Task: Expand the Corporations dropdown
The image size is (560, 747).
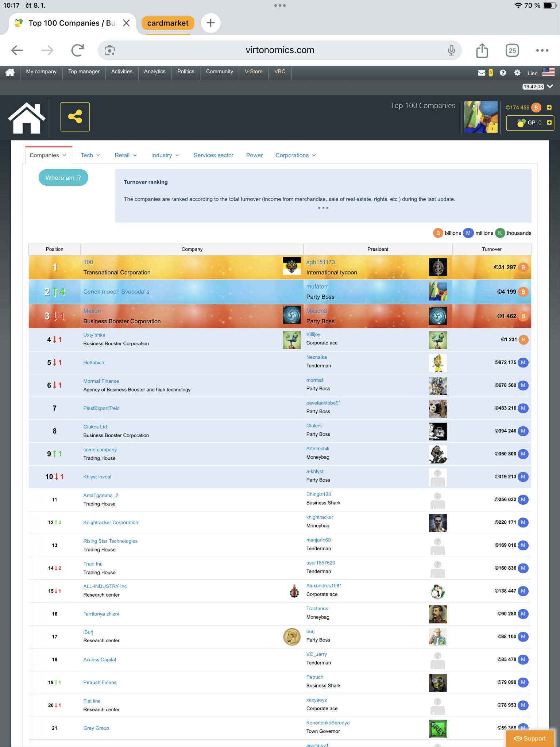Action: coord(296,155)
